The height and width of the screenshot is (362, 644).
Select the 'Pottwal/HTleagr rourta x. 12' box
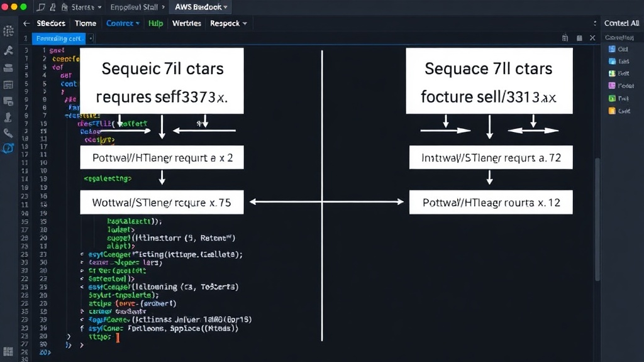491,202
